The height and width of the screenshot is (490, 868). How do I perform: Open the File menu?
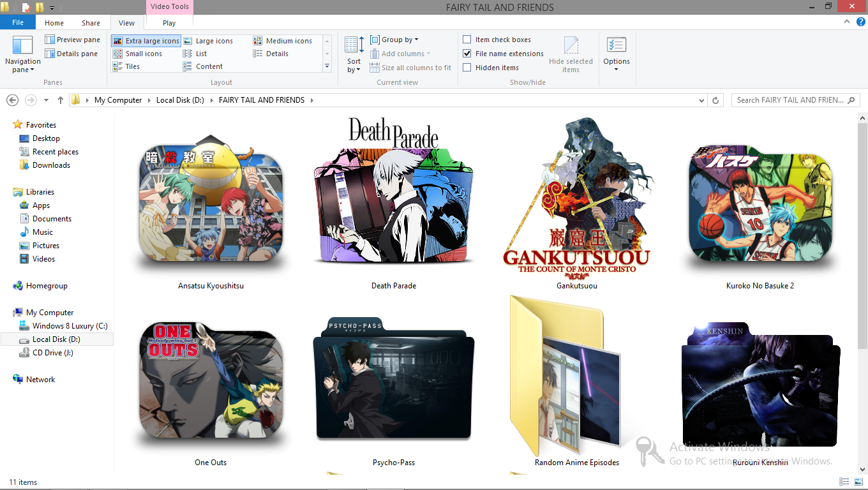[18, 23]
